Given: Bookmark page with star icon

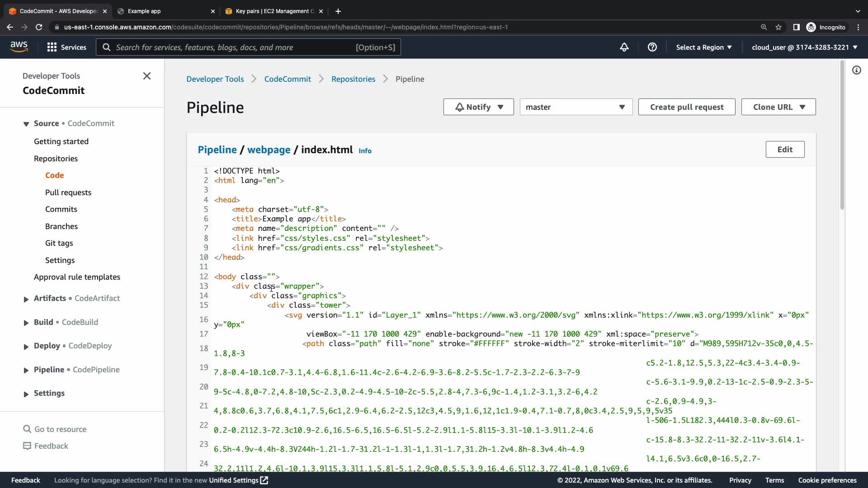Looking at the screenshot, I should pyautogui.click(x=778, y=27).
